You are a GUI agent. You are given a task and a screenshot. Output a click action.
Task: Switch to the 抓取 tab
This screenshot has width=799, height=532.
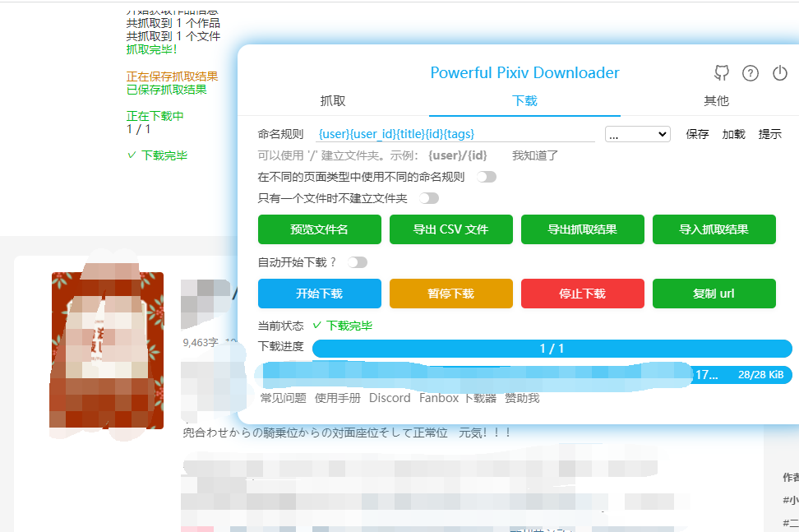click(x=333, y=101)
